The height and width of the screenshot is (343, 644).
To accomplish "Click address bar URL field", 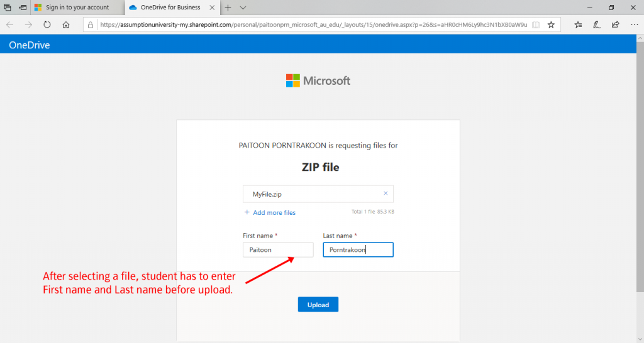I will [313, 24].
